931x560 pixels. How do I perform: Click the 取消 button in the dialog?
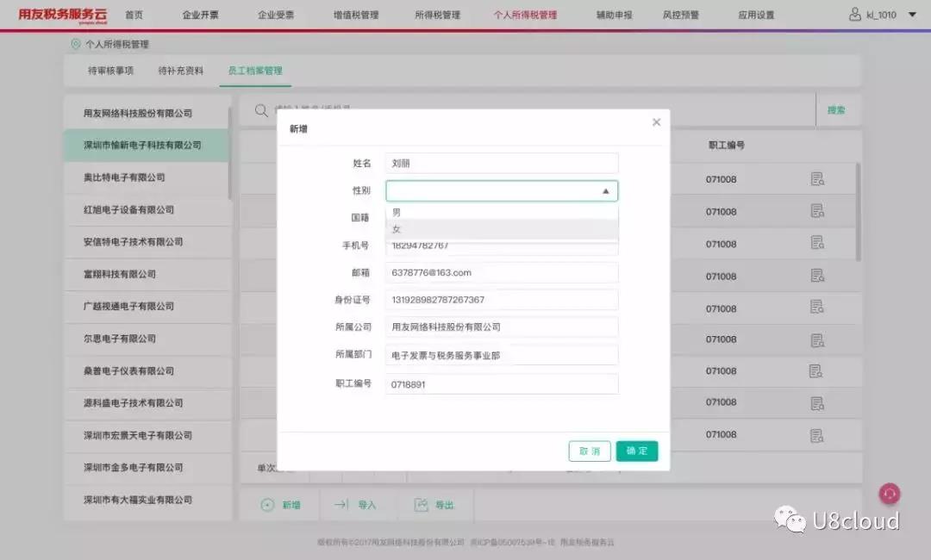coord(590,451)
